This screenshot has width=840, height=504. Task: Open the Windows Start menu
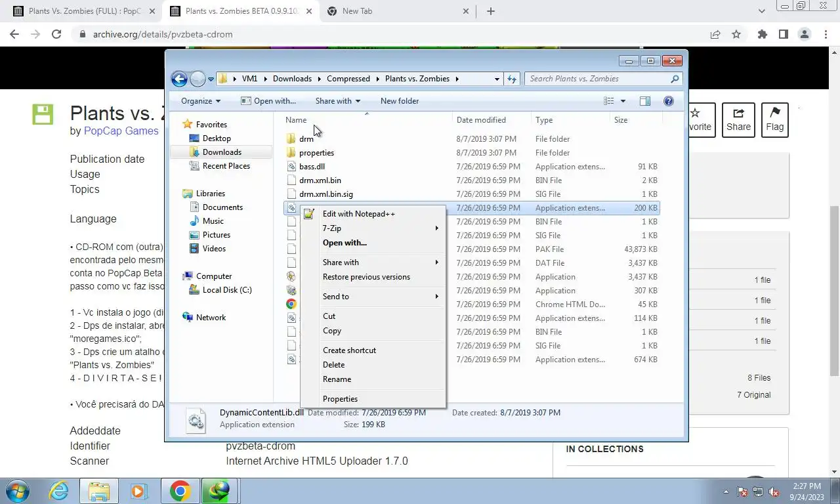18,491
